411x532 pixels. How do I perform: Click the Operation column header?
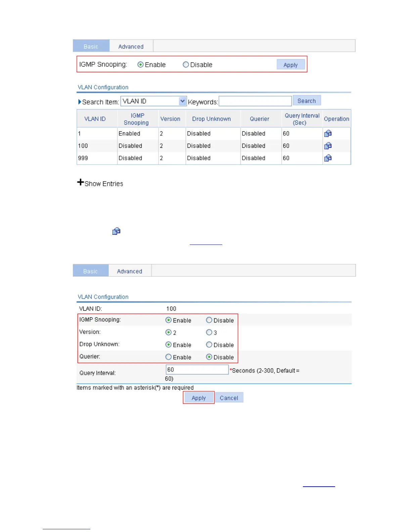(x=337, y=119)
